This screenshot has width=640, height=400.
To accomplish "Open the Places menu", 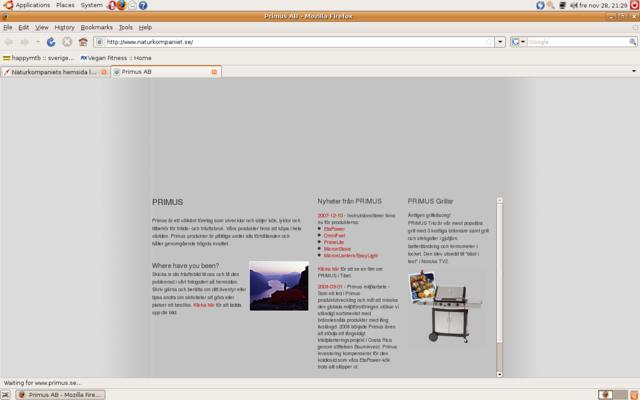I will (x=65, y=5).
